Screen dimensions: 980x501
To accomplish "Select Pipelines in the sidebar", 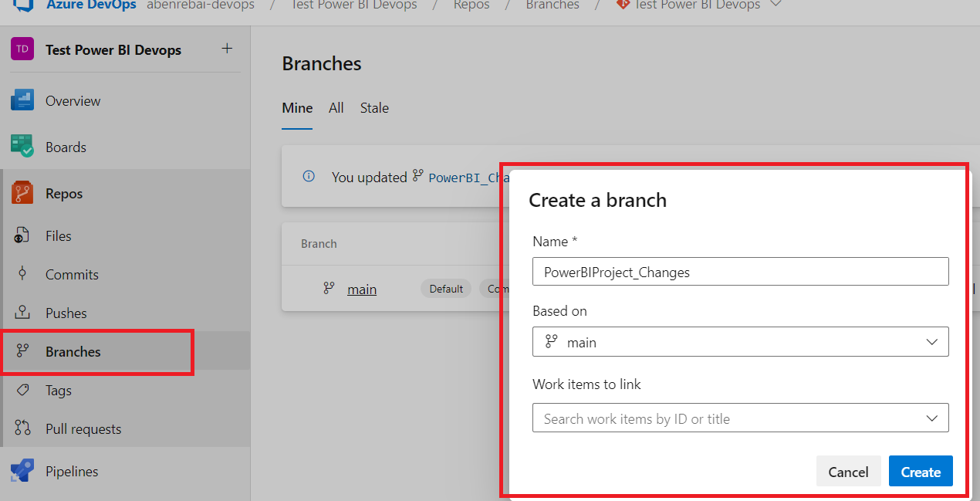I will 72,472.
